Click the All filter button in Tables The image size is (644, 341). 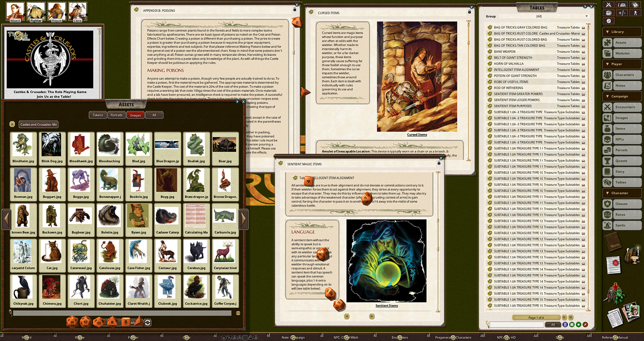tap(553, 325)
